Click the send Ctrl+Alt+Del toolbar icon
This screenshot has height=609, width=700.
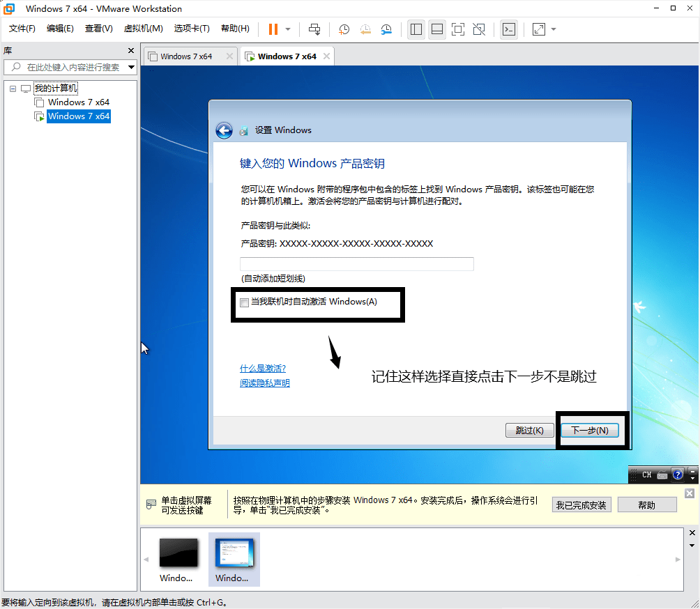click(314, 29)
